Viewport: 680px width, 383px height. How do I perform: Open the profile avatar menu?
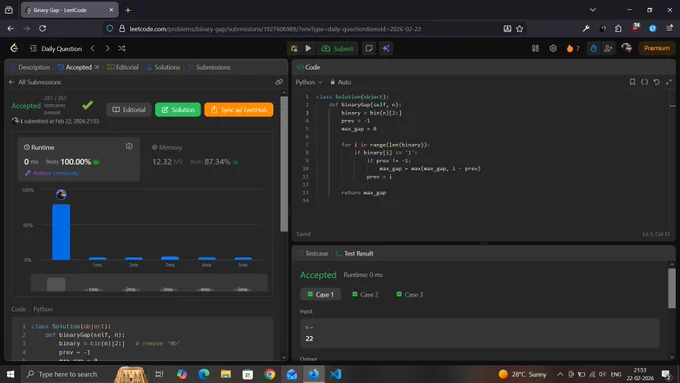(626, 48)
